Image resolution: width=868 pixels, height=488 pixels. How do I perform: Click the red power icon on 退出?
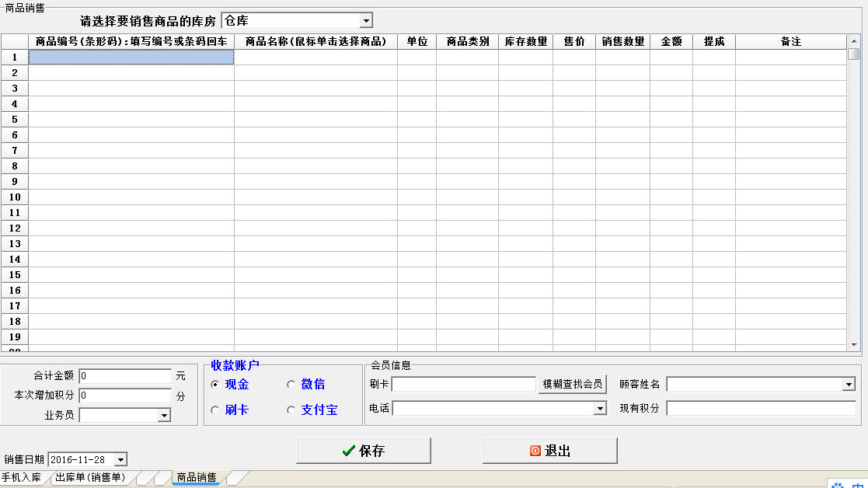pyautogui.click(x=535, y=451)
